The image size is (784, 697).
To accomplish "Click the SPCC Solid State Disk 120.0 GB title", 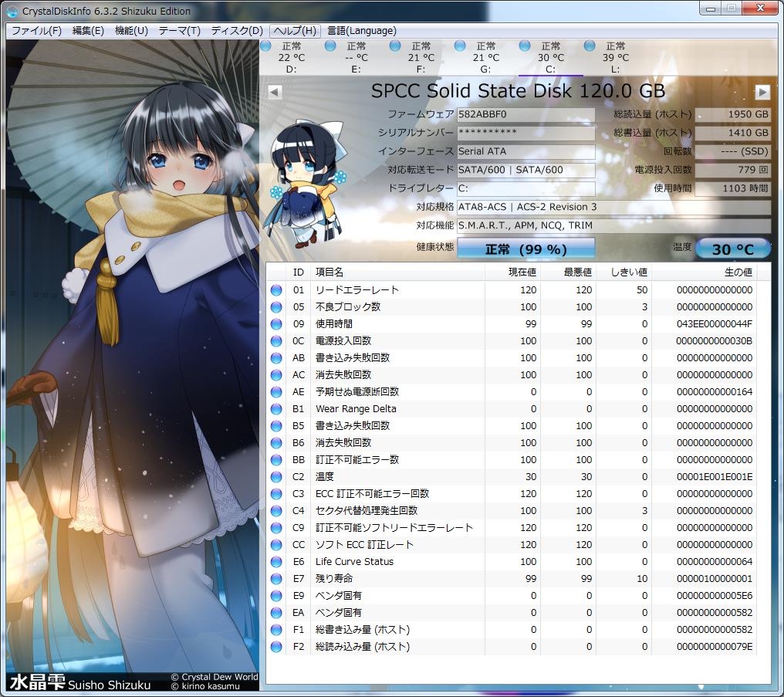I will [518, 91].
